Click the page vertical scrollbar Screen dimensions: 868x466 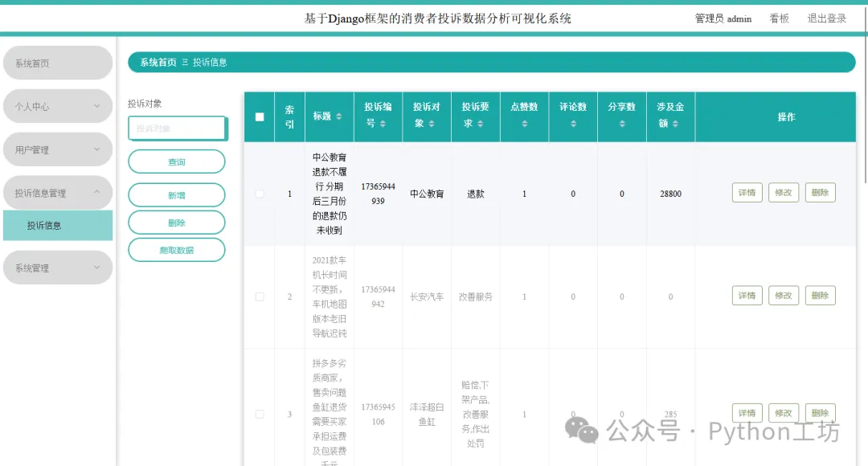(x=866, y=94)
